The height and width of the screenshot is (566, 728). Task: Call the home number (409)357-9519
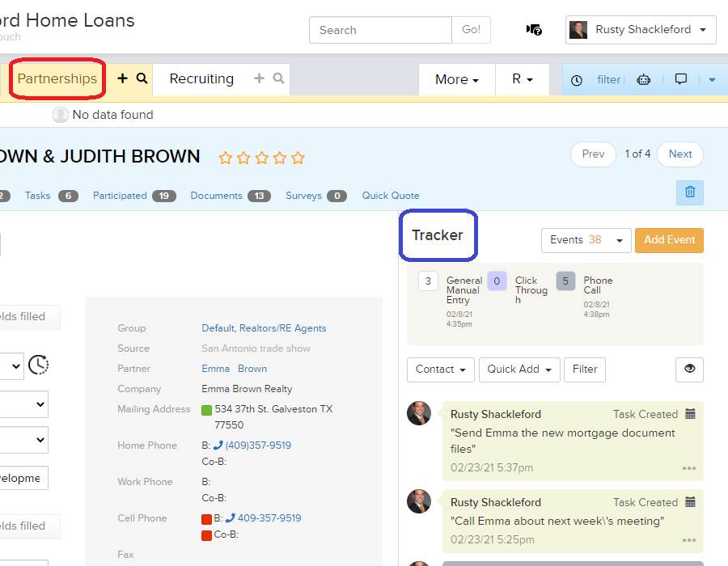pyautogui.click(x=258, y=446)
